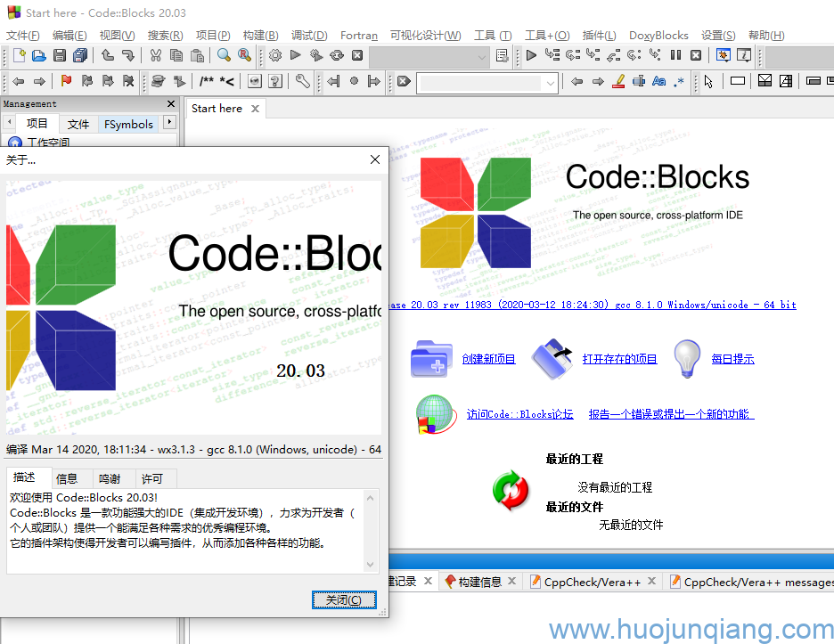Click the 每日提示 link
Image resolution: width=834 pixels, height=644 pixels.
click(x=733, y=359)
